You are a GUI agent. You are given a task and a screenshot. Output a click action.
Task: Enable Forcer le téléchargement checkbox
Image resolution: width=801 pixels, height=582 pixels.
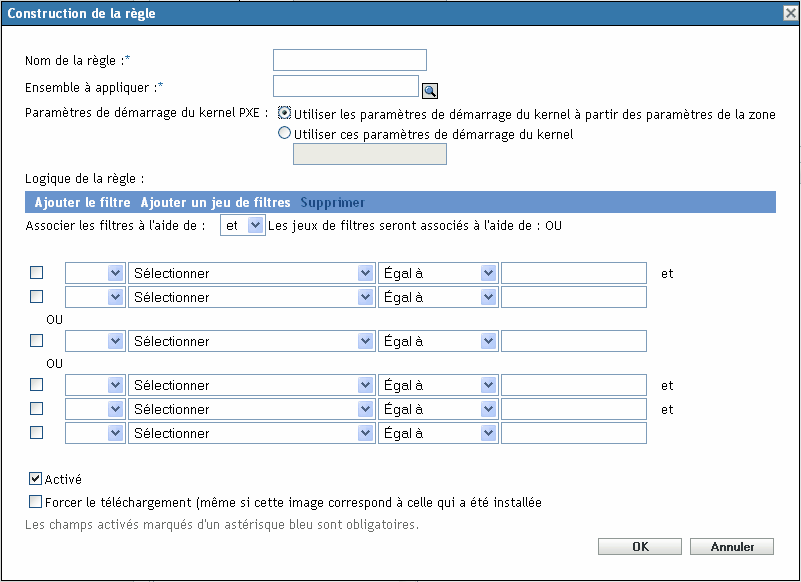pos(37,502)
